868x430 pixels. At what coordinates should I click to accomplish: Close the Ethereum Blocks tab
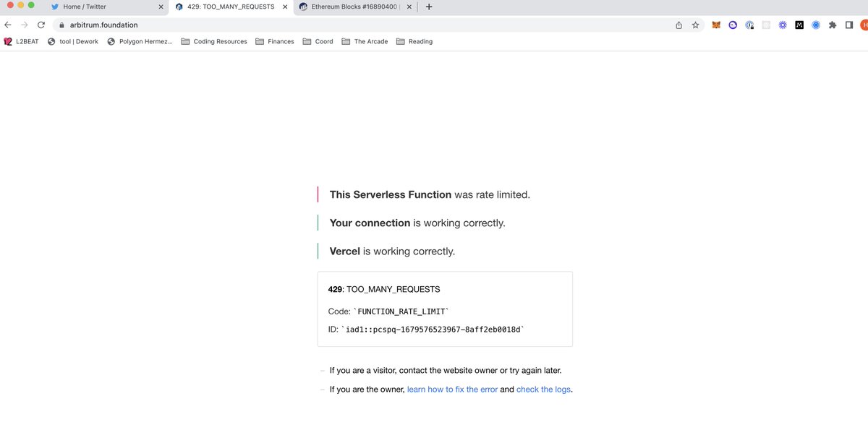tap(409, 7)
